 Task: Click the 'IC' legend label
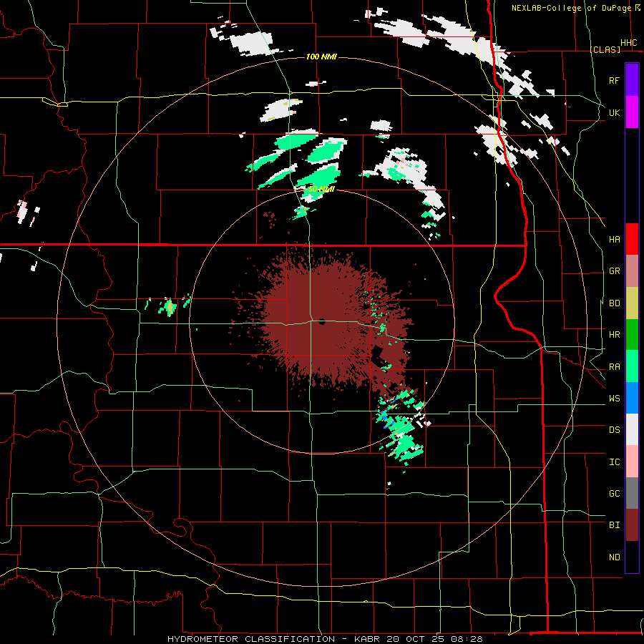point(614,462)
